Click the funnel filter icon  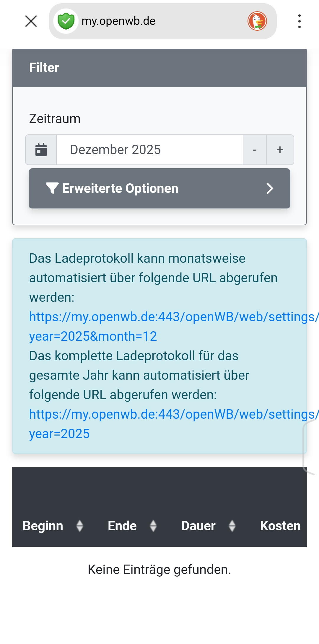[x=52, y=188]
